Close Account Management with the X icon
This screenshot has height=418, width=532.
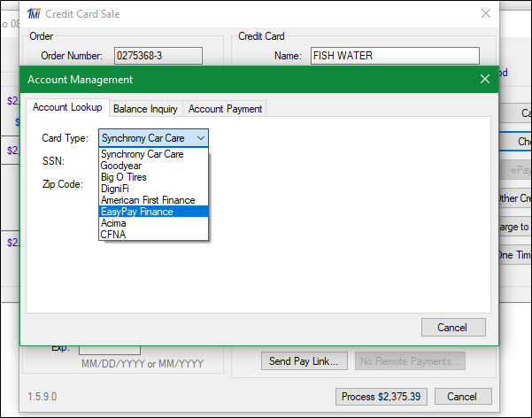coord(485,79)
